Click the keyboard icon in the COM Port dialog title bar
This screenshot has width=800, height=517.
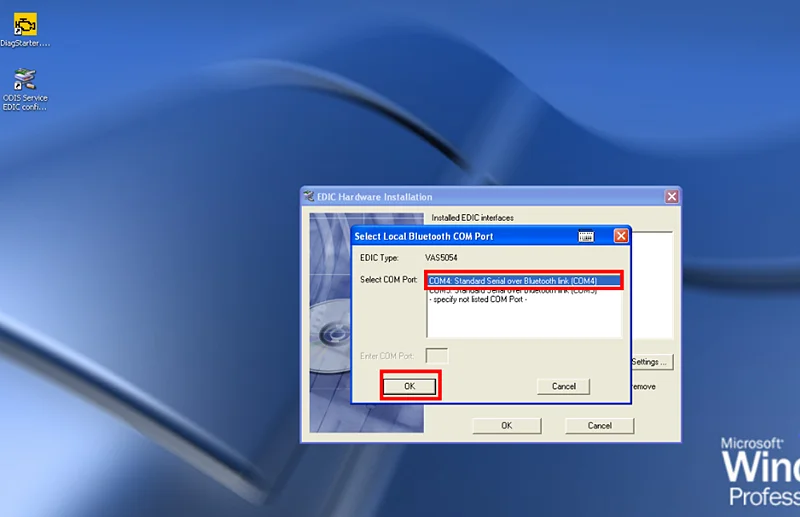[586, 236]
